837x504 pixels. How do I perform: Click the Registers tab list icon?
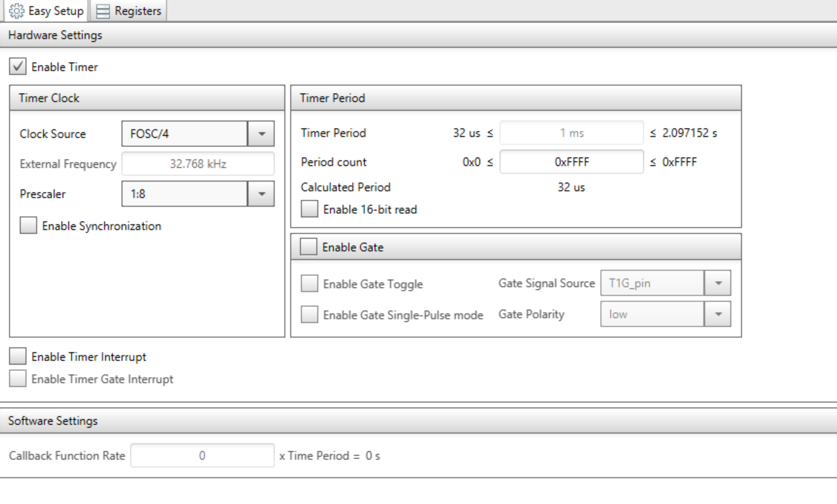(x=103, y=11)
